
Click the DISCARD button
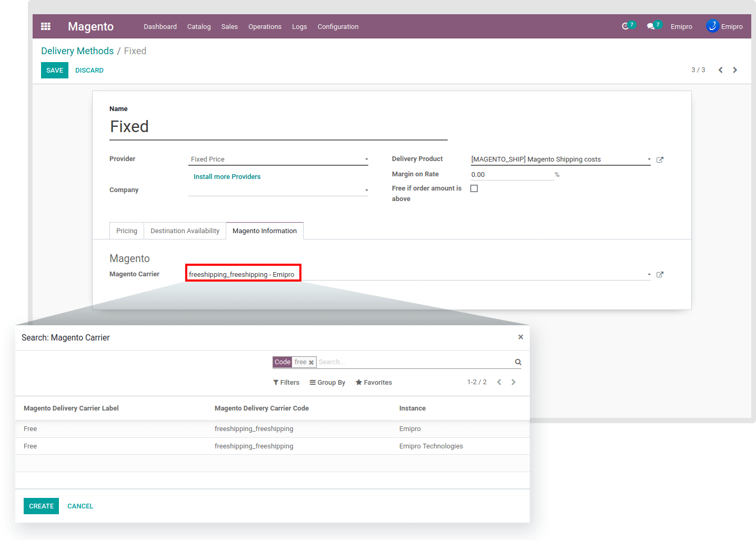(x=89, y=71)
